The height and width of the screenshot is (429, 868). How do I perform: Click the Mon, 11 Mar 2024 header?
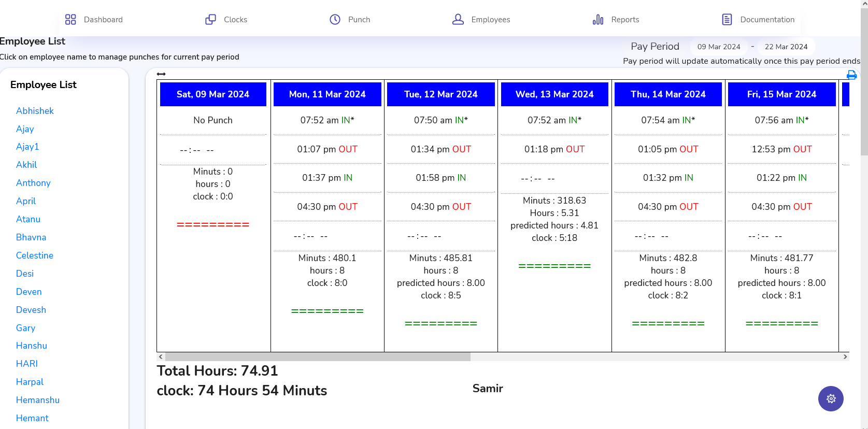click(x=327, y=94)
